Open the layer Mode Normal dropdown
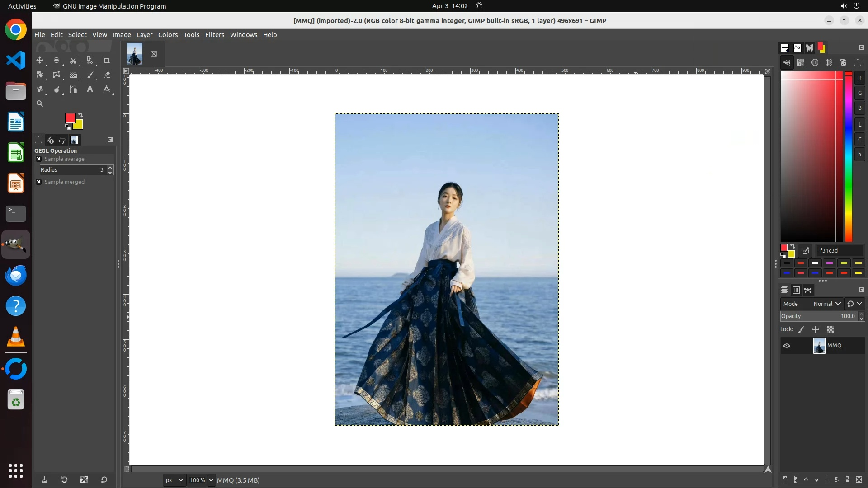This screenshot has width=868, height=488. (826, 304)
